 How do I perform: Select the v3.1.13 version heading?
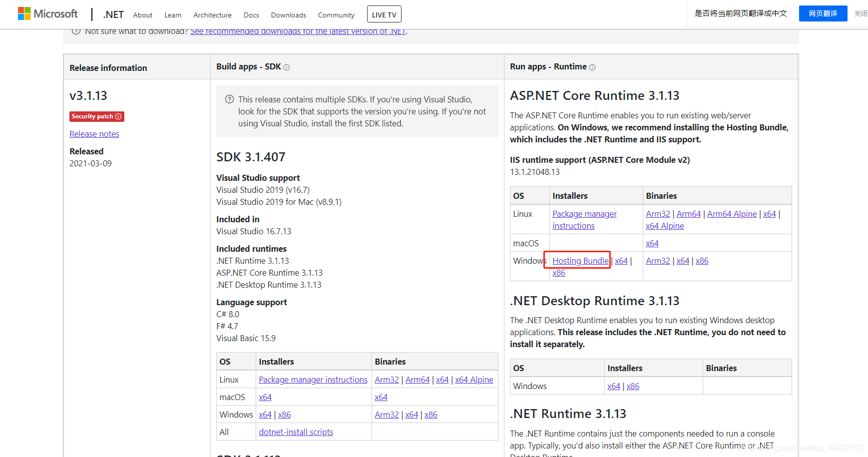(88, 95)
